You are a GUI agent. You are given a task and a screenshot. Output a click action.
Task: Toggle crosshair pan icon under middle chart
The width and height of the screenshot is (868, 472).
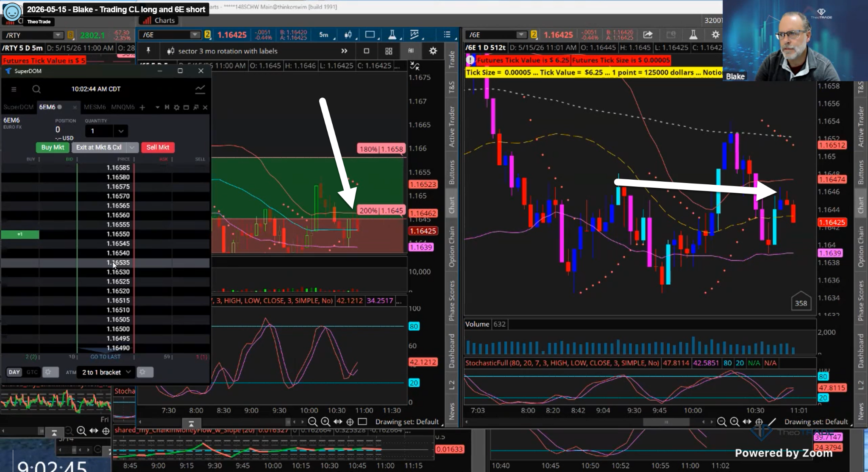[x=350, y=422]
